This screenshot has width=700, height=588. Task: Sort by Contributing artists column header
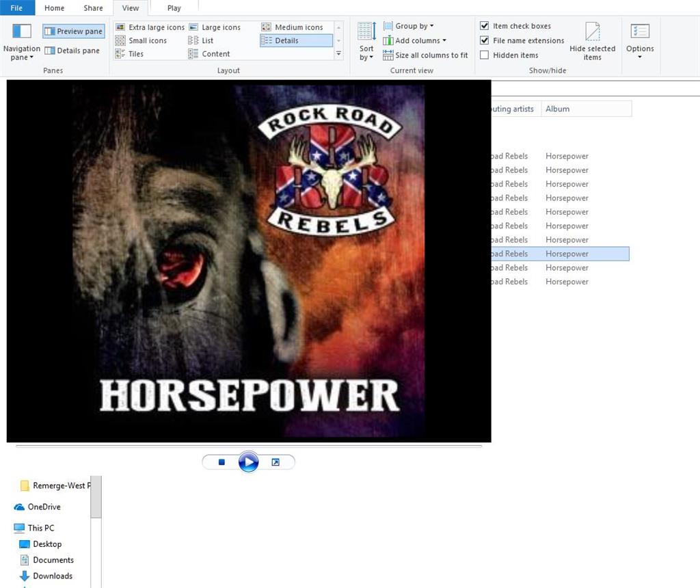point(516,109)
